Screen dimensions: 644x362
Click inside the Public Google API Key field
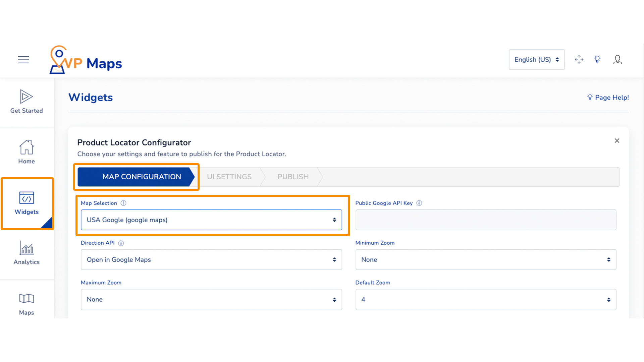[x=485, y=220]
